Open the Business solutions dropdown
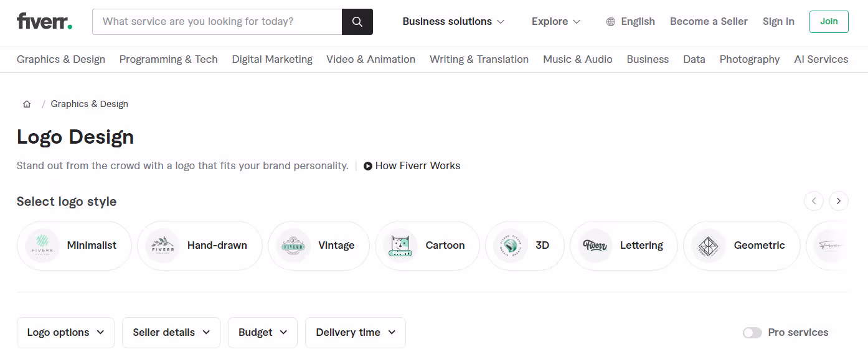Viewport: 868px width, 362px height. coord(453,22)
